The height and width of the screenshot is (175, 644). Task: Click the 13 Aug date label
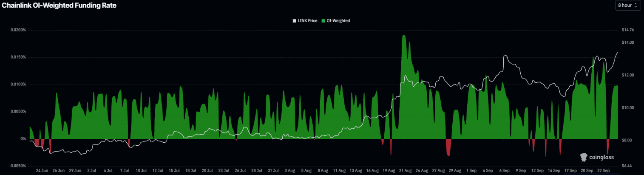355,170
